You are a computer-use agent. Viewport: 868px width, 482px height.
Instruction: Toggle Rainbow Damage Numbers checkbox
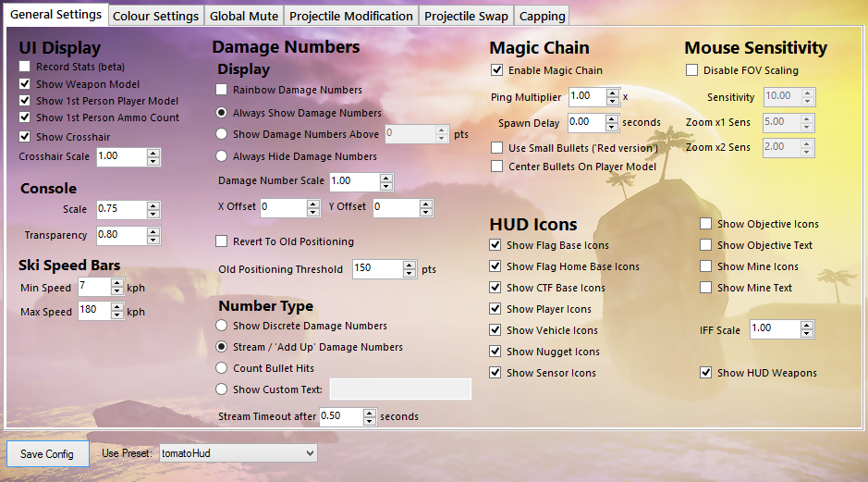[x=222, y=90]
